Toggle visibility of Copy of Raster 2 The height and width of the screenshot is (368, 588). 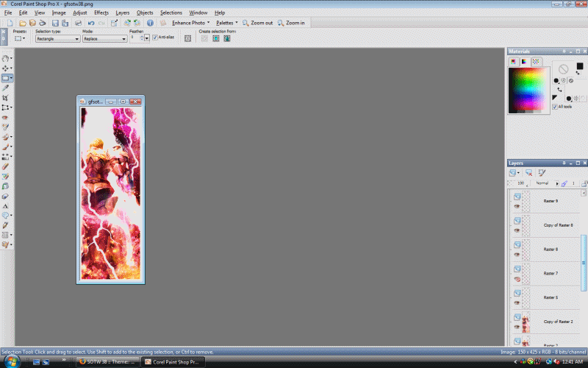(x=517, y=327)
